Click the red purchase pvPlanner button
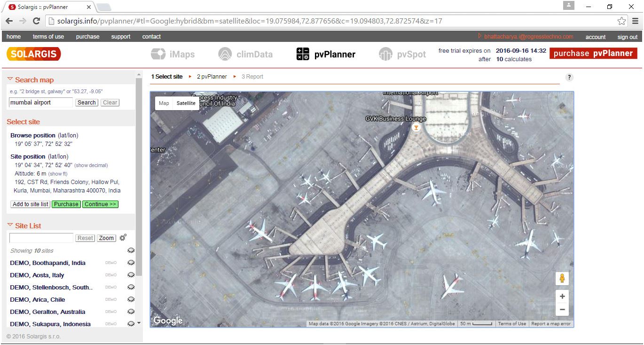The width and height of the screenshot is (644, 345). click(x=593, y=53)
